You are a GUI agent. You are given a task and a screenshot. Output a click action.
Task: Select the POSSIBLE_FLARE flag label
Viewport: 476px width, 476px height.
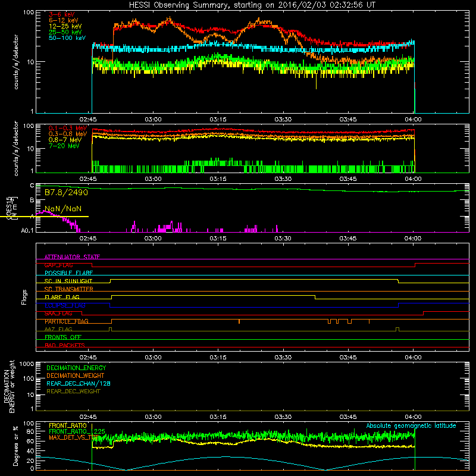[x=68, y=273]
